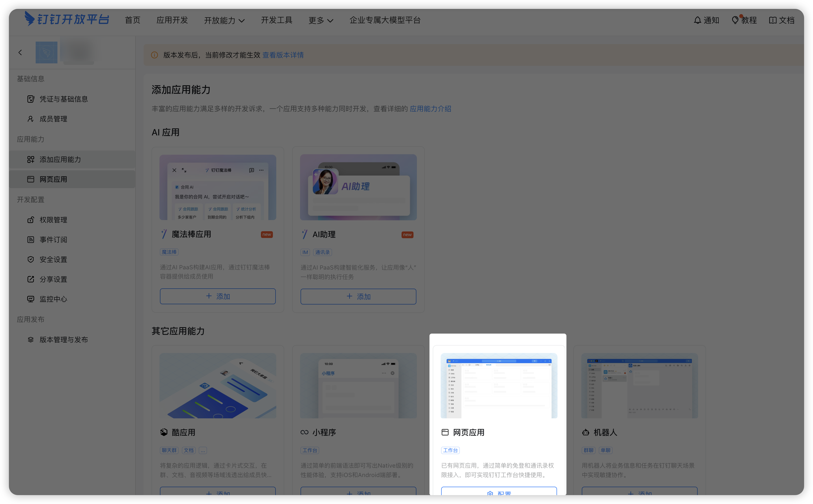Open the docs book icon
Viewport: 813px width, 504px height.
click(x=773, y=20)
